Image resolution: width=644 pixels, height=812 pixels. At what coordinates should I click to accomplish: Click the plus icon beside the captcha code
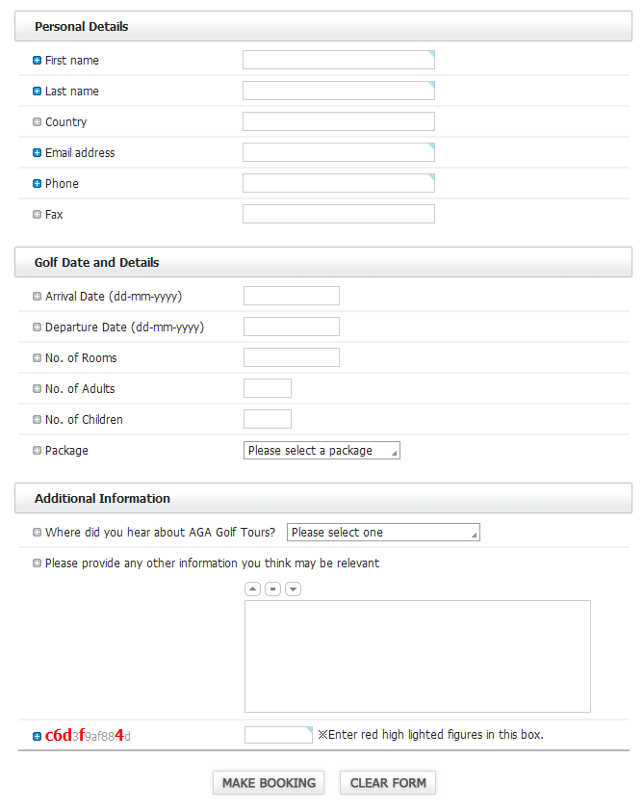38,737
